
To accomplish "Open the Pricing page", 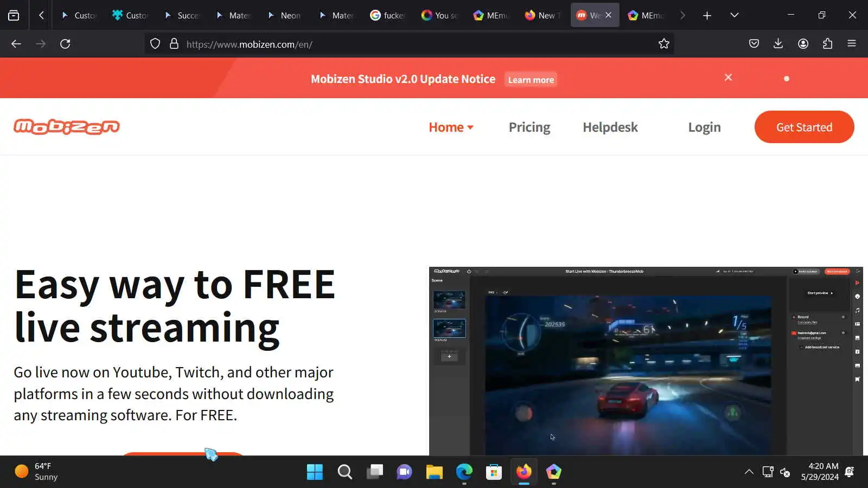I will [x=529, y=127].
